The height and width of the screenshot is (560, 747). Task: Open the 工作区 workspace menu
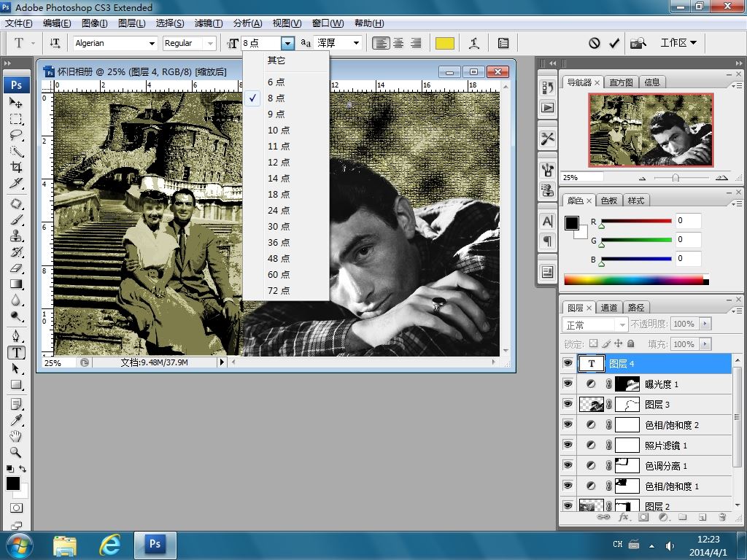(x=678, y=43)
